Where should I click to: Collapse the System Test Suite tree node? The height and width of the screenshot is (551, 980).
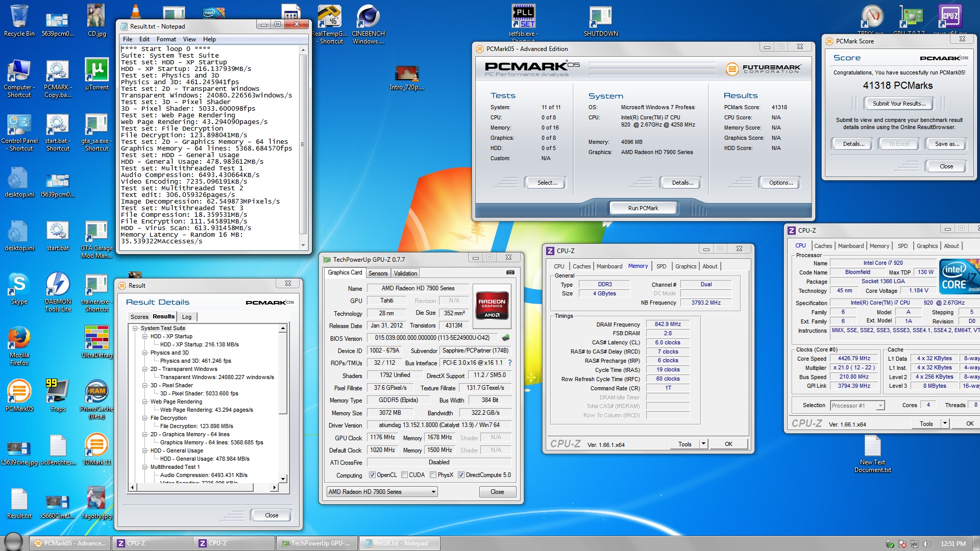(x=135, y=329)
